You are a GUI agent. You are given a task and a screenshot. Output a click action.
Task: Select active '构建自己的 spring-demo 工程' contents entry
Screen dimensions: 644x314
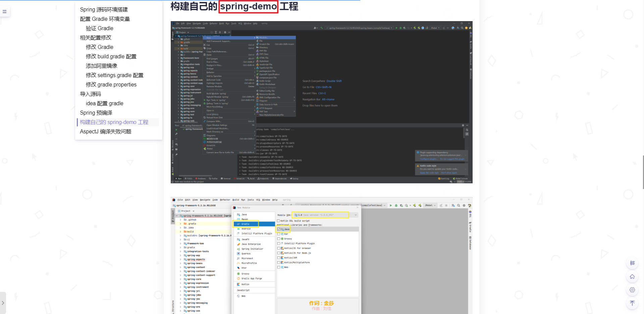click(114, 122)
